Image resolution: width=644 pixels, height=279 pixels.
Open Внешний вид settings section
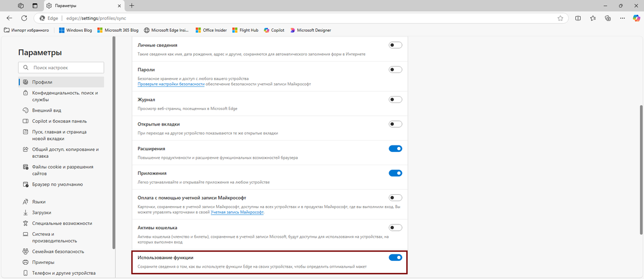[x=61, y=110]
